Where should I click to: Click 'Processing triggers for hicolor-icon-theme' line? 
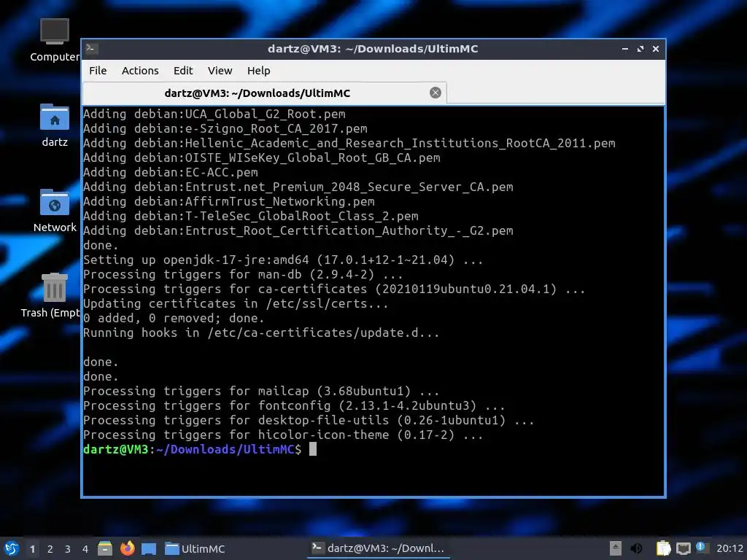283,435
